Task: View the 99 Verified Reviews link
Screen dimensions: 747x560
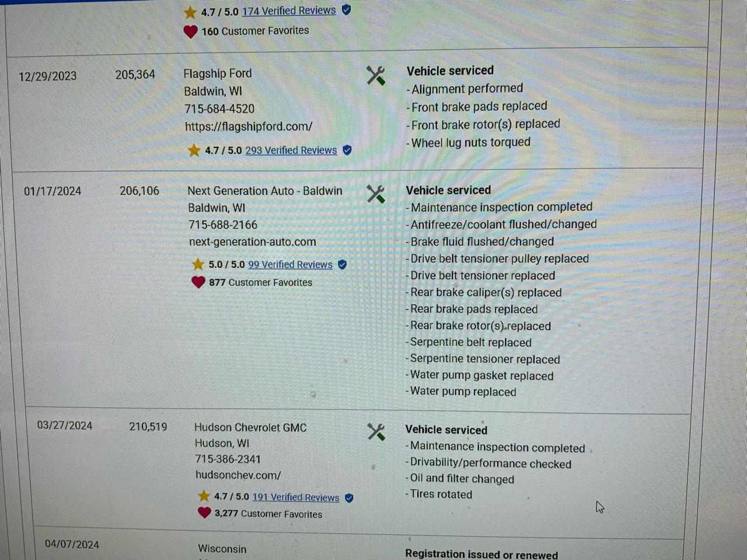Action: 290,264
